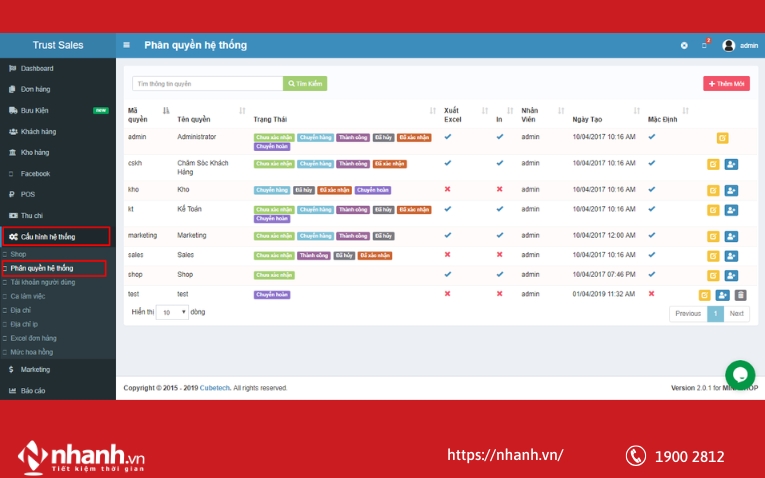Sort by Ngày Tạo column
Image resolution: width=765 pixels, height=478 pixels.
[x=605, y=115]
